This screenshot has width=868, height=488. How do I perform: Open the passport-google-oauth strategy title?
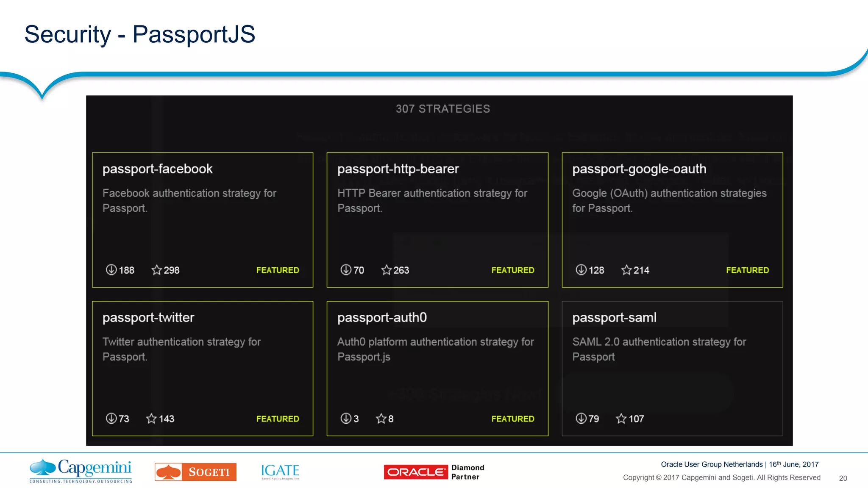[x=639, y=169]
